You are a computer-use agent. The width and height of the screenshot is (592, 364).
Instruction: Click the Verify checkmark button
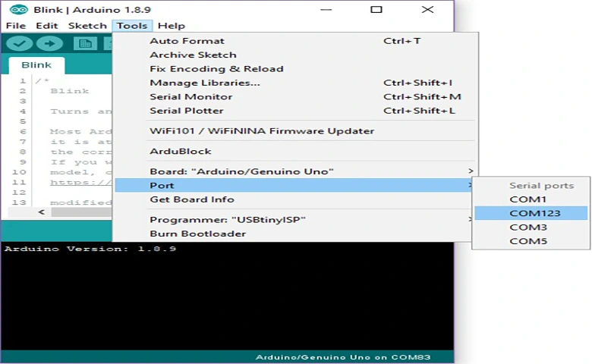[19, 44]
